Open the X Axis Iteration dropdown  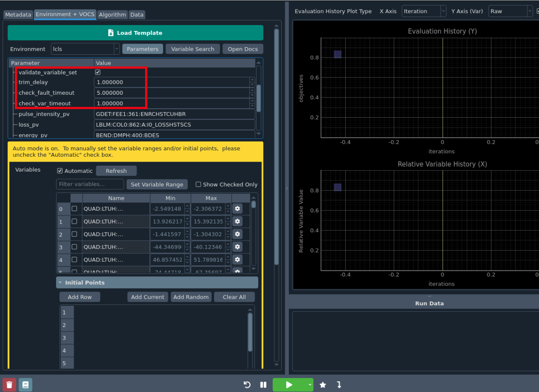click(x=424, y=11)
